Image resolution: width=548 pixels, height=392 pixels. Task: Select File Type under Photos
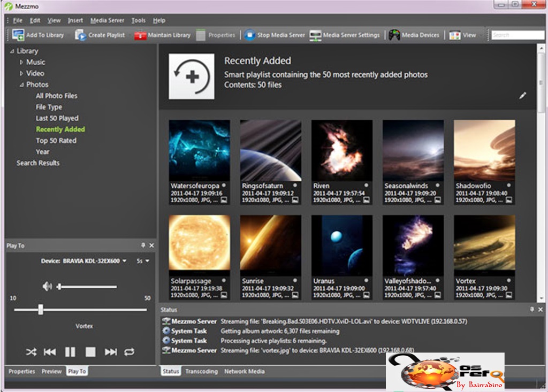pyautogui.click(x=49, y=107)
